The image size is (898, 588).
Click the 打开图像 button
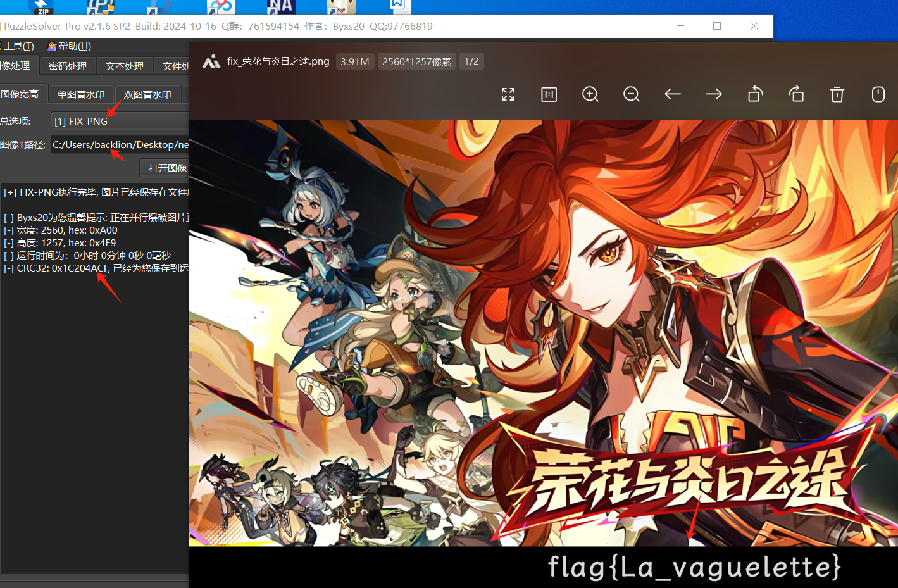[166, 168]
